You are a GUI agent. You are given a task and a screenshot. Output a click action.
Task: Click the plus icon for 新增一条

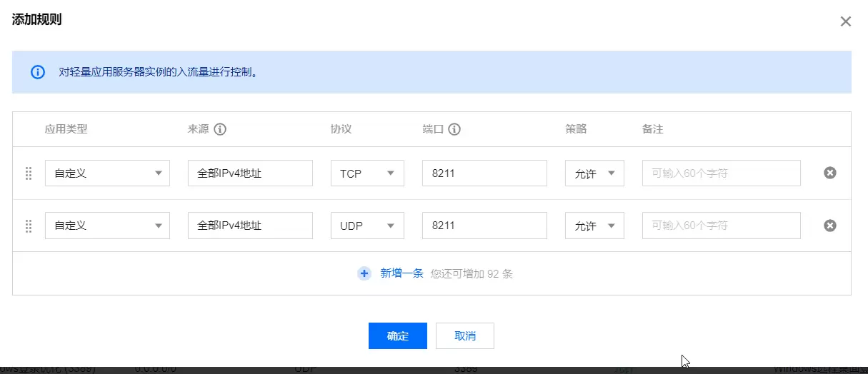364,273
